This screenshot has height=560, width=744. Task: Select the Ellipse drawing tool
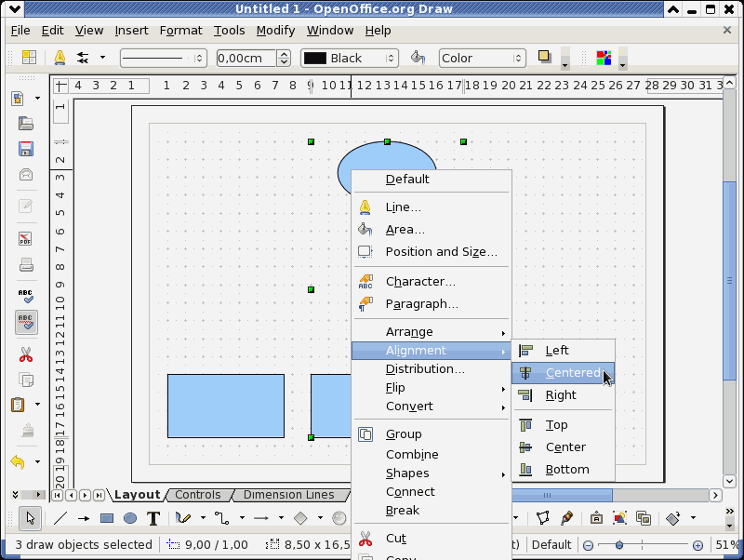(130, 518)
